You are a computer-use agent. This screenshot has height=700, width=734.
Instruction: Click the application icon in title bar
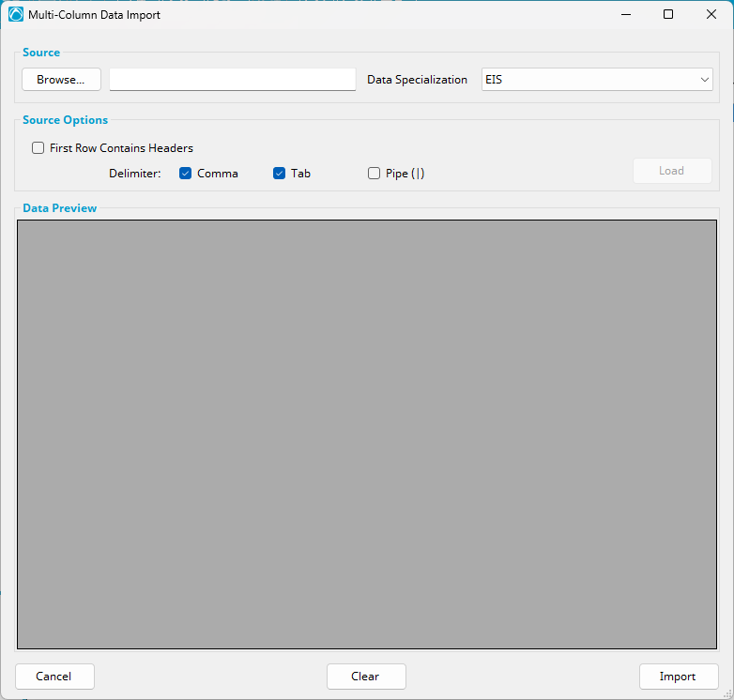coord(16,14)
